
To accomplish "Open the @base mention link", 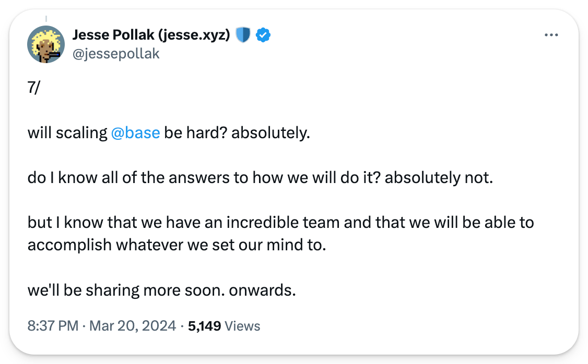I will pos(135,133).
